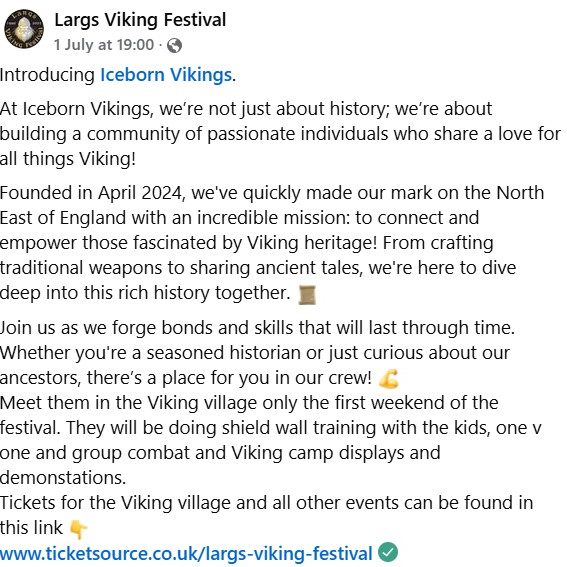This screenshot has height=567, width=567.
Task: Click the green checkmark after the ticket URL
Action: click(x=388, y=553)
